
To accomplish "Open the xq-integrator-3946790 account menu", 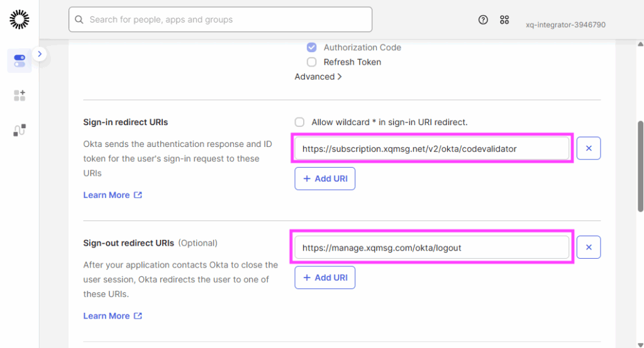I will tap(565, 24).
